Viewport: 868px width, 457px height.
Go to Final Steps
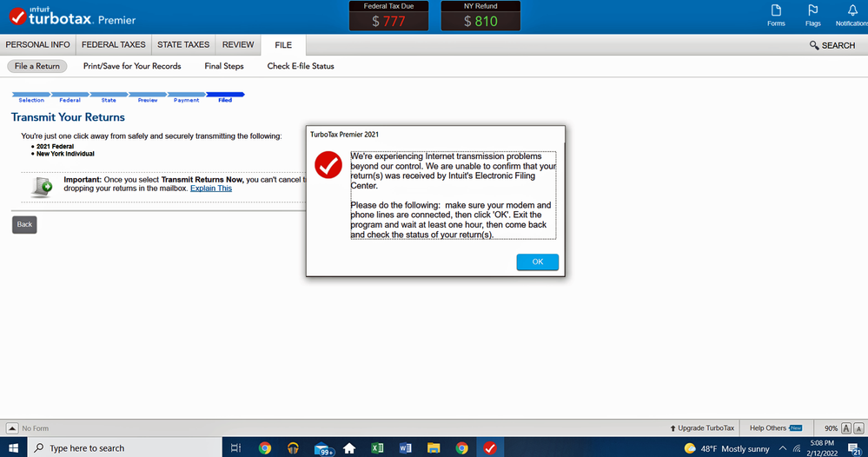pos(223,66)
